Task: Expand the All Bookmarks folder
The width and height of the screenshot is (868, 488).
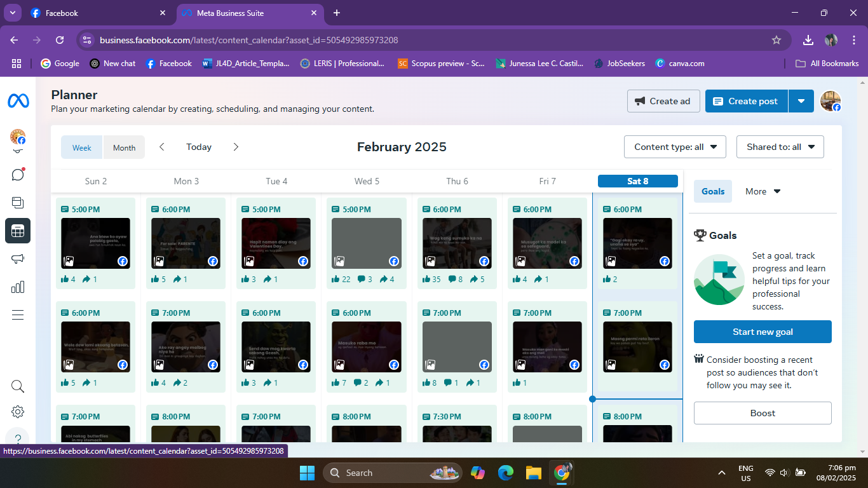Action: [x=827, y=64]
